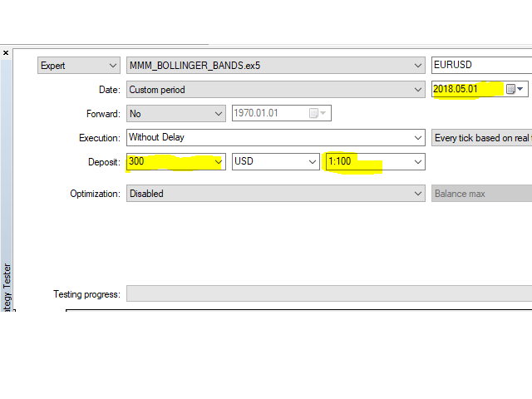Click the EURUSD symbol field
The height and width of the screenshot is (399, 532).
482,65
